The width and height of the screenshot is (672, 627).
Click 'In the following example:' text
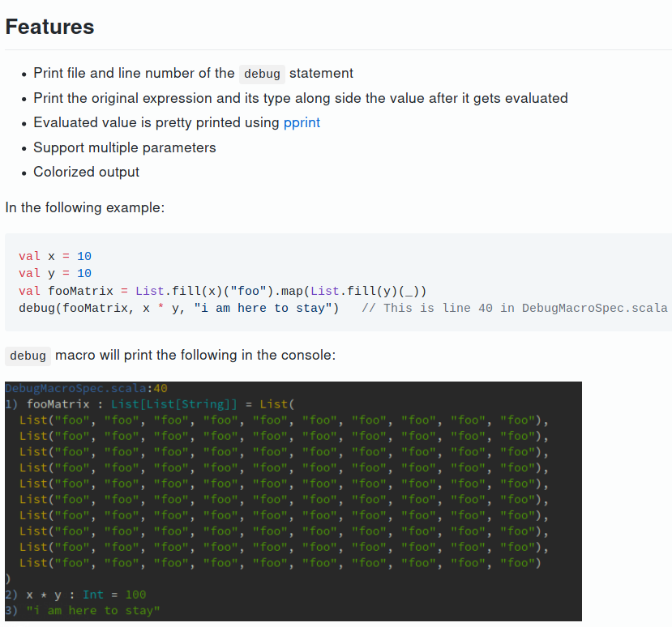click(x=85, y=207)
